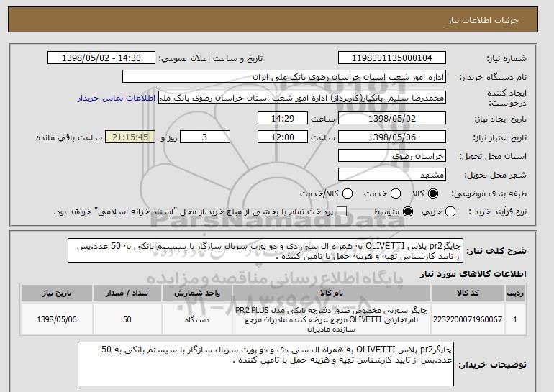Click the اطلاعات کالاهای مورد نیاز heading
554x392 pixels.
coord(473,274)
